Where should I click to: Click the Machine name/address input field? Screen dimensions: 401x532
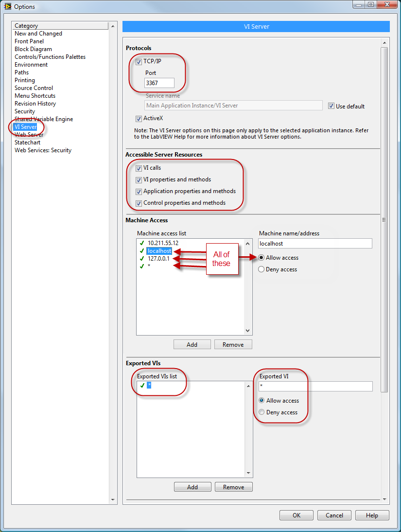pos(315,243)
